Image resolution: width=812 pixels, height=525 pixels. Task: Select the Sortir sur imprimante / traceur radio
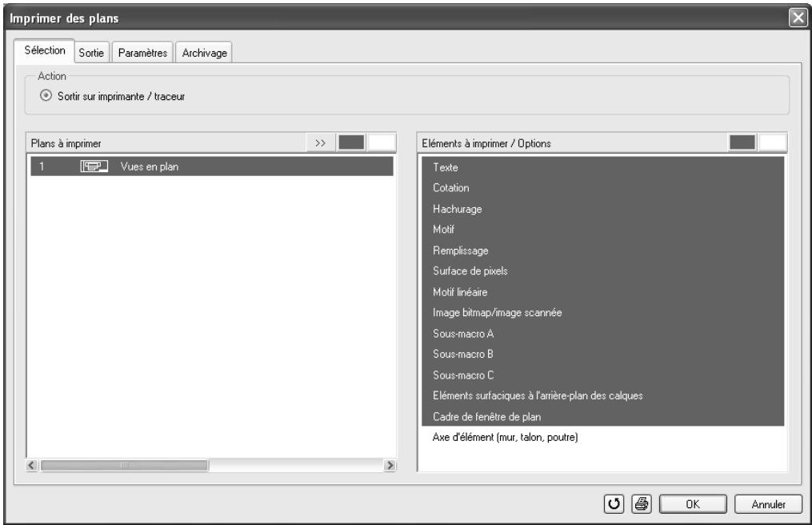[x=46, y=96]
